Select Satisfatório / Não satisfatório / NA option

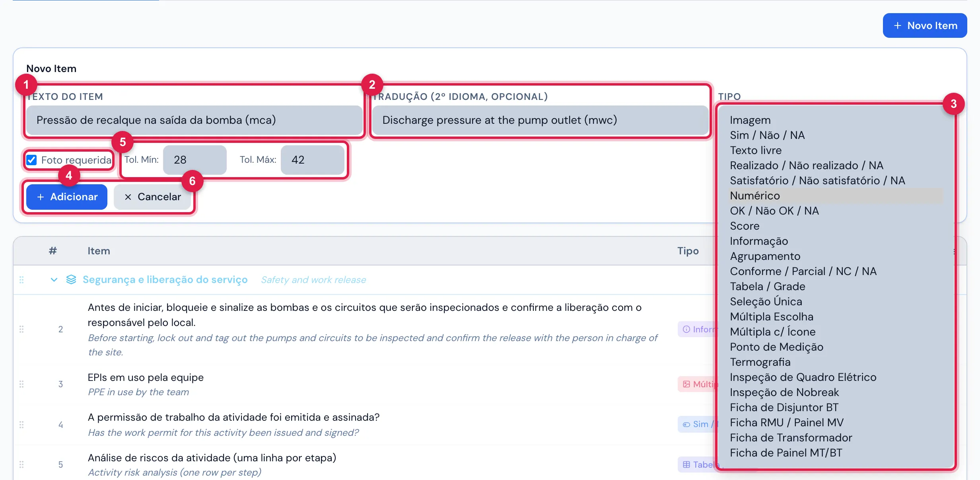click(x=836, y=181)
